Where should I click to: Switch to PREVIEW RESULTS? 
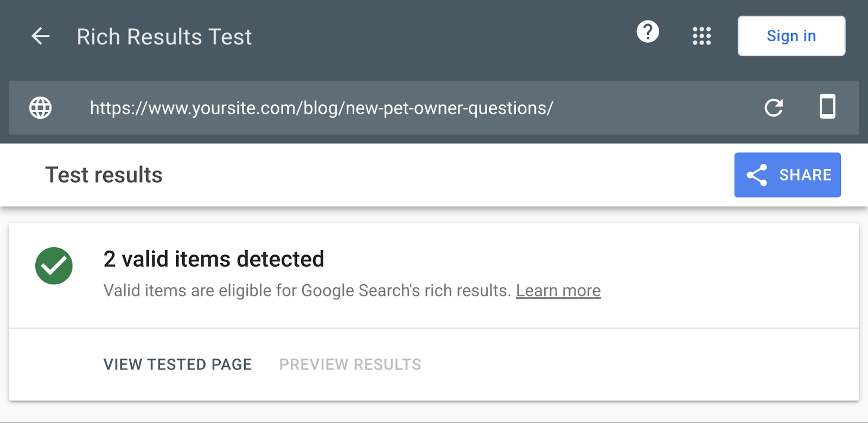349,364
